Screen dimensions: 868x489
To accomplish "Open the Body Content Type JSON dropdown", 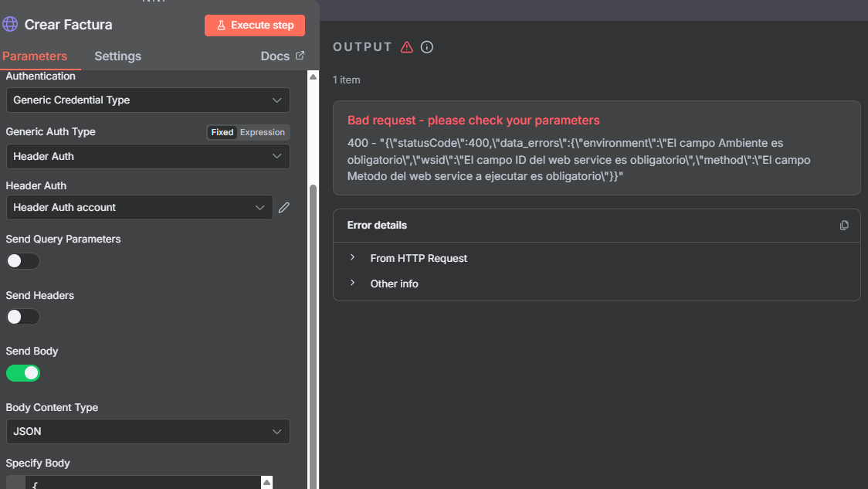I will (x=147, y=432).
